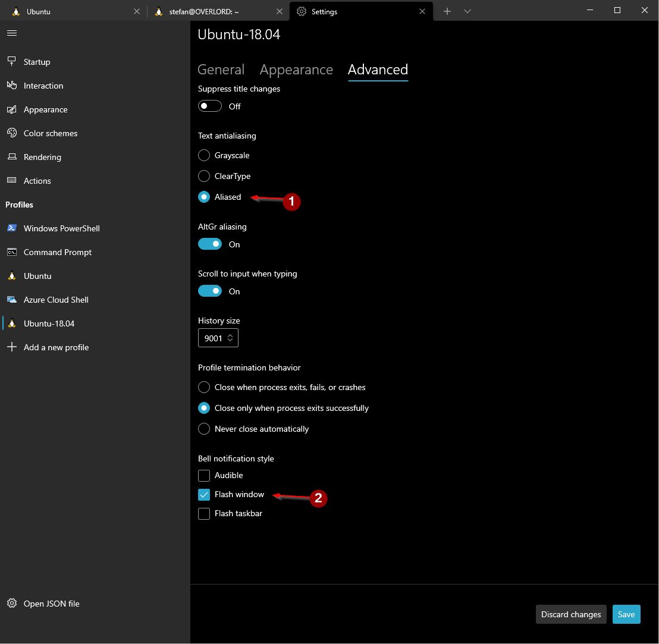Enable Flash taskbar bell checkbox
This screenshot has height=644, width=659.
click(x=204, y=513)
